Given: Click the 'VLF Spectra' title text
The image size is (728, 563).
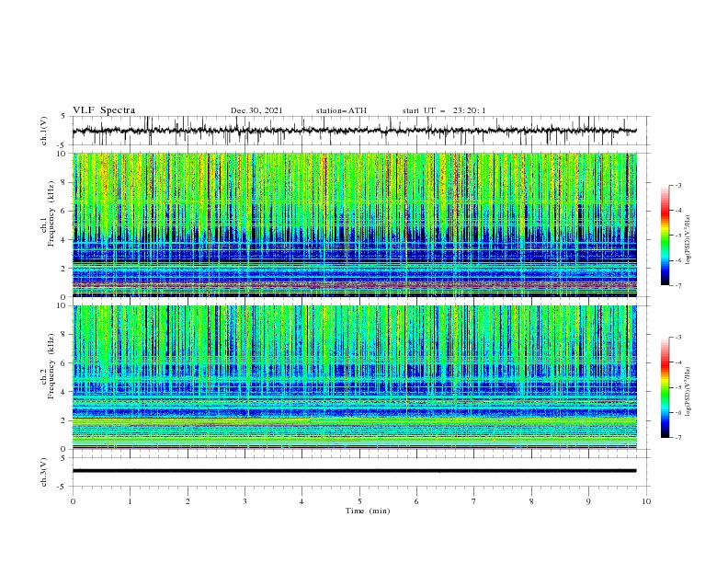Looking at the screenshot, I should tap(104, 110).
